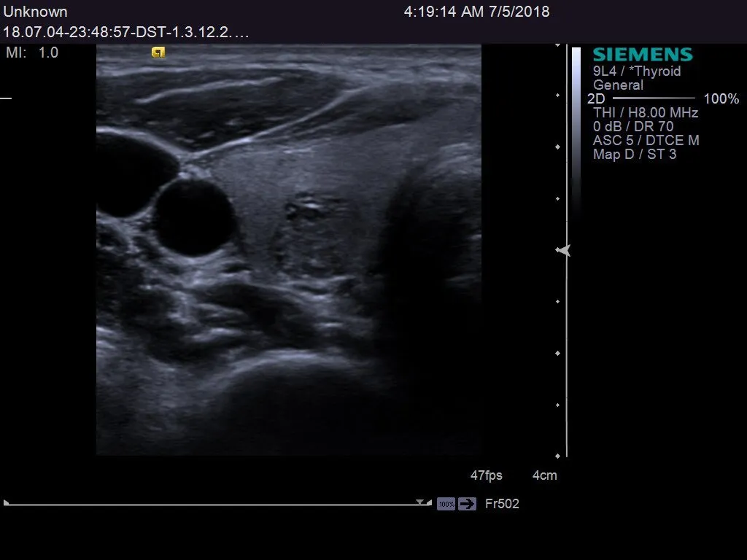Click the THI / H8.00 MHz frequency setting
Image resolution: width=747 pixels, height=560 pixels.
click(646, 113)
